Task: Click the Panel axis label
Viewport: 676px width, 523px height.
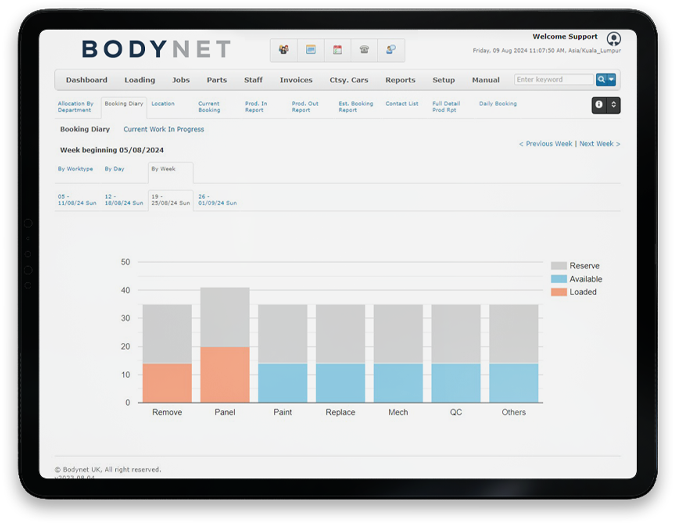Action: tap(225, 412)
